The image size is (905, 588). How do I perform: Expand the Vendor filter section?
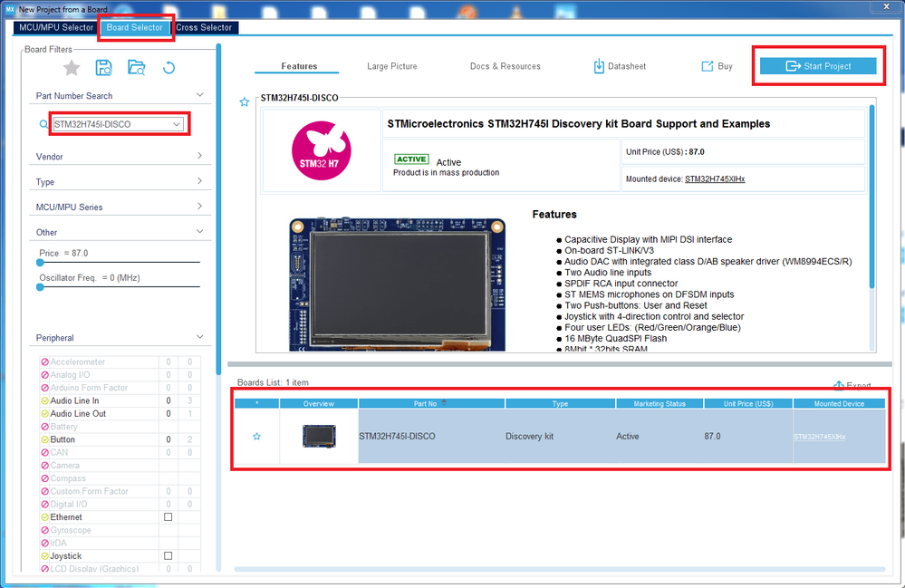click(199, 156)
